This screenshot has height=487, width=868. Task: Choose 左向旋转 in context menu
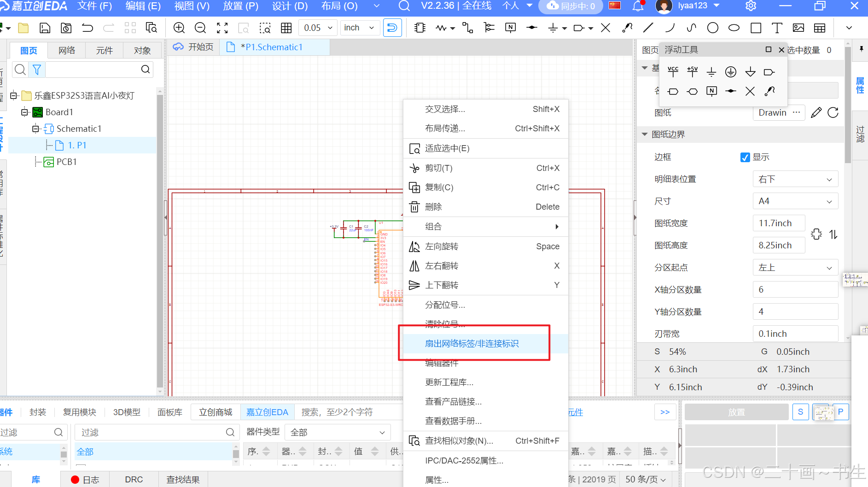pos(486,246)
